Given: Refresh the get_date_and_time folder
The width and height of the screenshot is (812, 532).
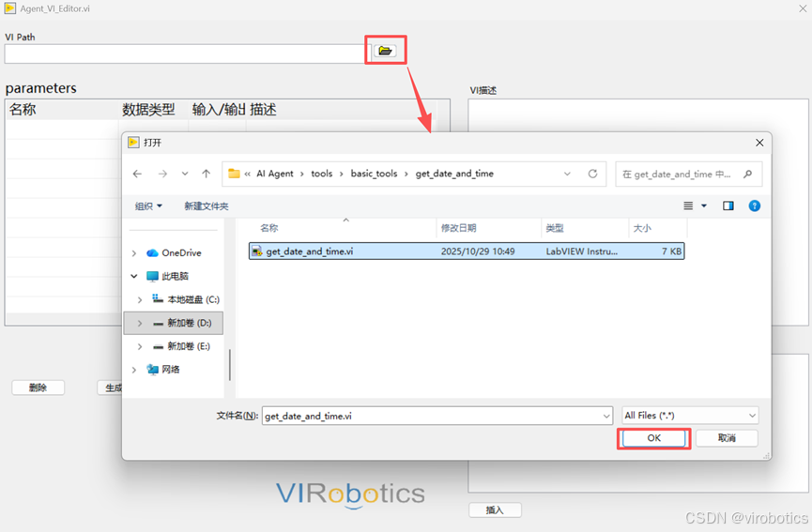Looking at the screenshot, I should tap(592, 174).
